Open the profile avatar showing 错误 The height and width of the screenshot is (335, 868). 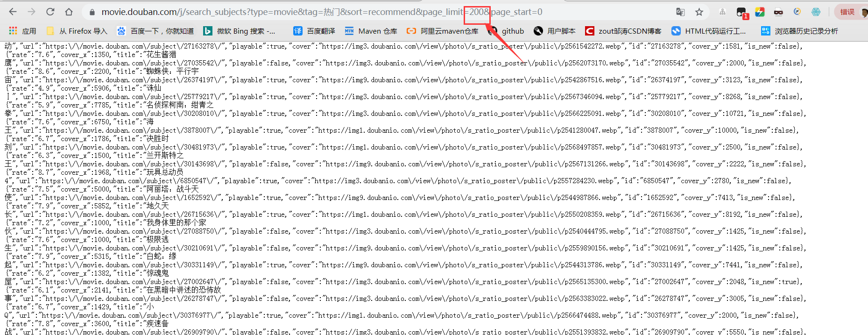851,12
